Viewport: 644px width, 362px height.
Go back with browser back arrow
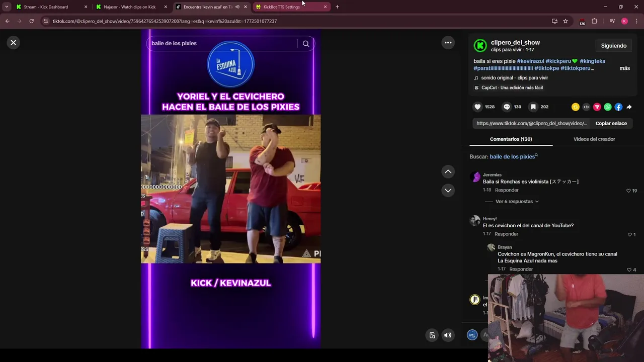pos(7,21)
